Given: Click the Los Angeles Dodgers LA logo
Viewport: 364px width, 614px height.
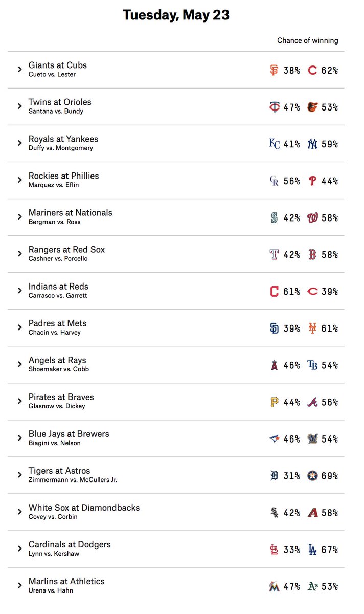Looking at the screenshot, I should pyautogui.click(x=312, y=549).
